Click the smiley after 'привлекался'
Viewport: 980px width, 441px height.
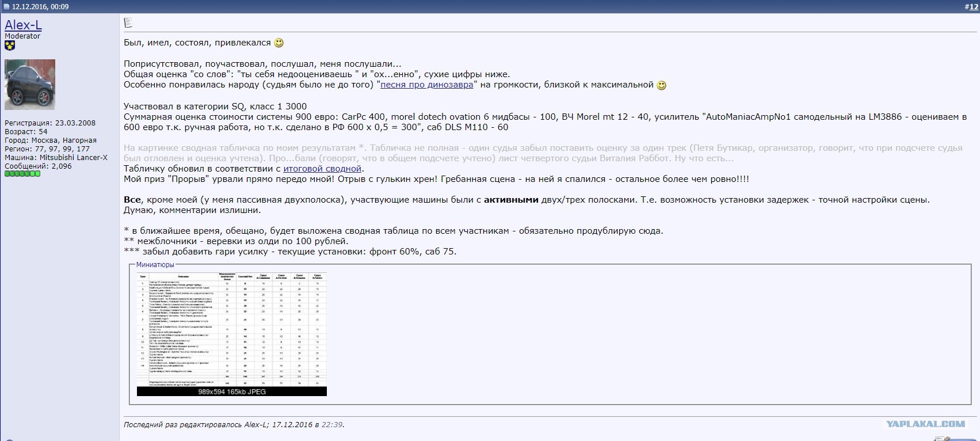279,43
